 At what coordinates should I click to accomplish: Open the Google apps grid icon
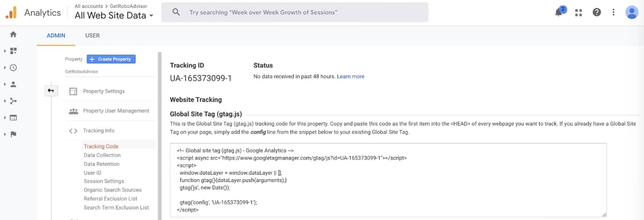(579, 12)
